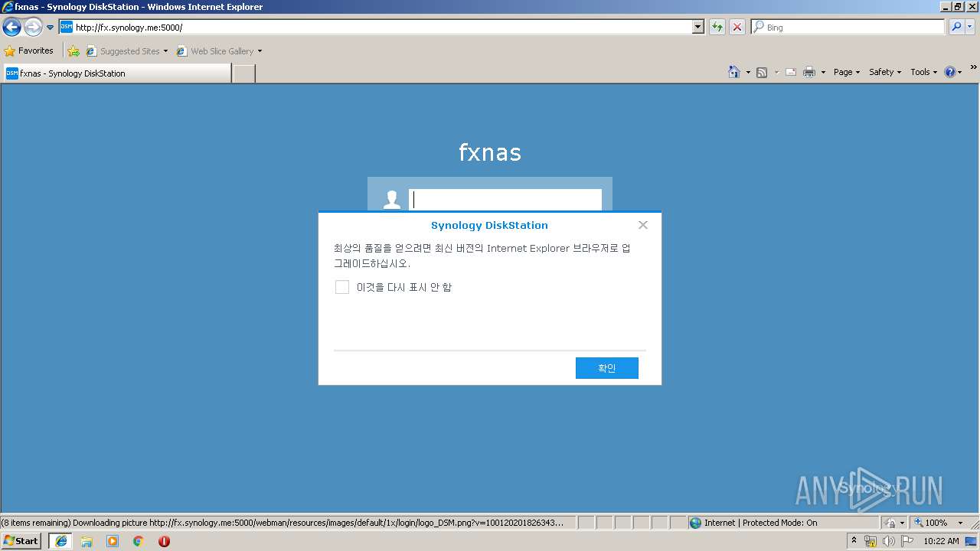Open the recent pages dropdown arrow
Screen dimensions: 980x551
click(x=51, y=28)
